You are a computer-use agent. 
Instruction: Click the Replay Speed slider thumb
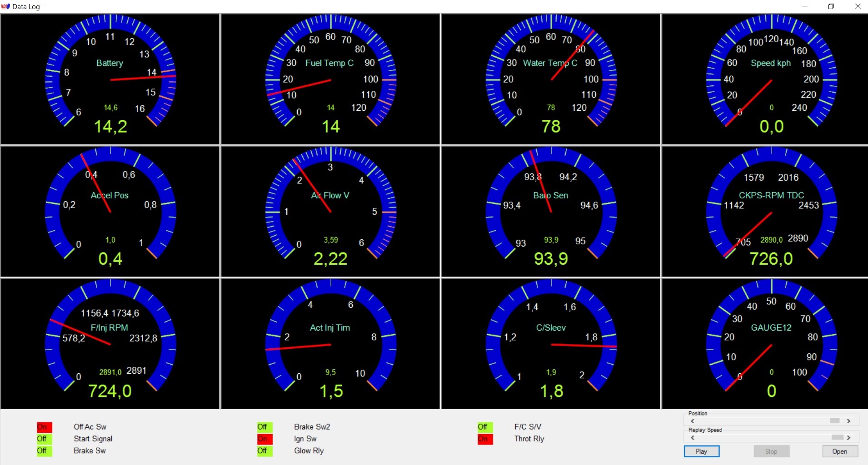pyautogui.click(x=838, y=437)
